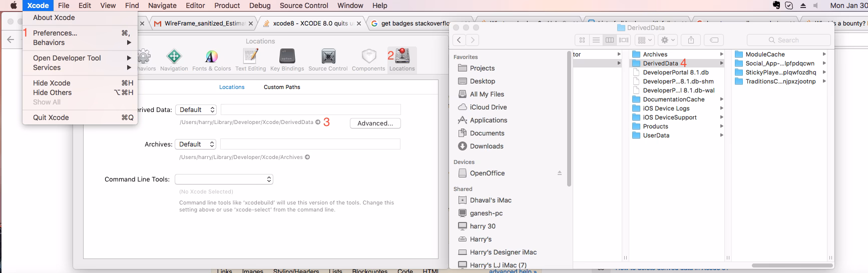Open the Components preferences pane
This screenshot has width=868, height=273.
(x=368, y=60)
